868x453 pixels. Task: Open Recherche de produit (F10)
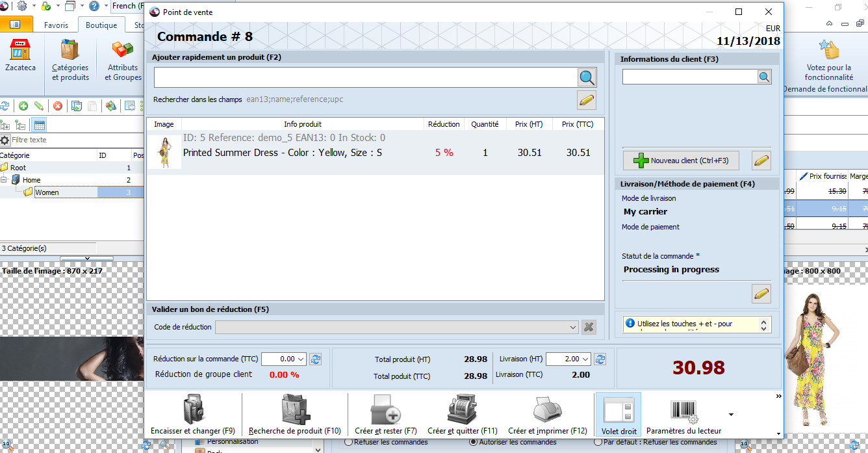click(294, 410)
